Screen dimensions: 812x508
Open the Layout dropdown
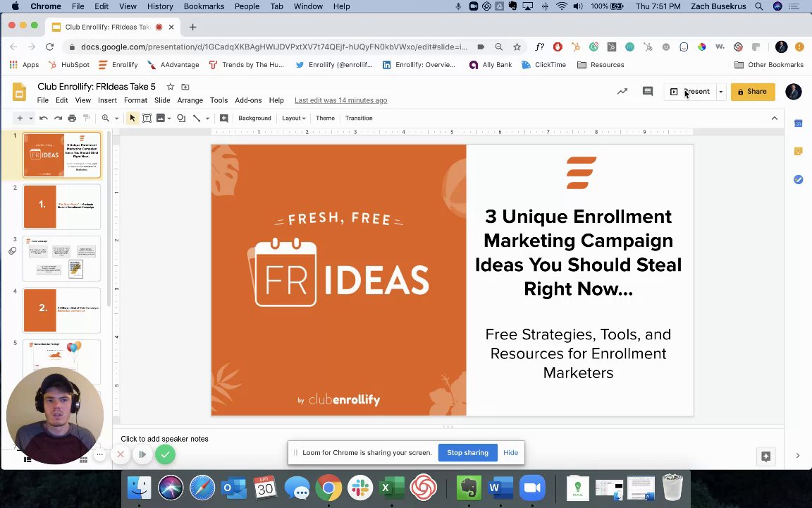tap(293, 119)
